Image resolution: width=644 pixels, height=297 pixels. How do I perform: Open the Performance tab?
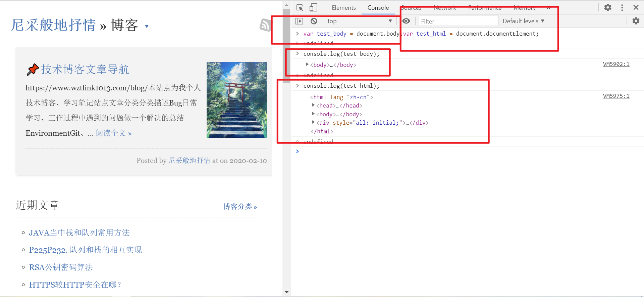pyautogui.click(x=485, y=7)
